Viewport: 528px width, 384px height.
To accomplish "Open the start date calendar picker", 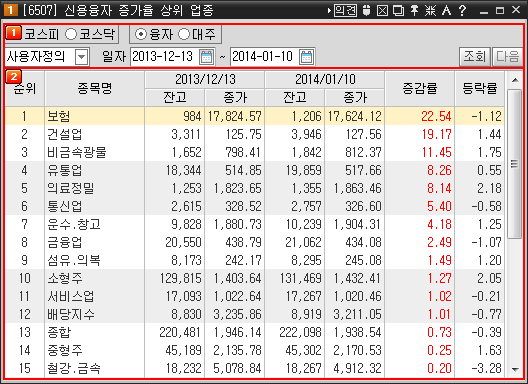I will [x=206, y=57].
